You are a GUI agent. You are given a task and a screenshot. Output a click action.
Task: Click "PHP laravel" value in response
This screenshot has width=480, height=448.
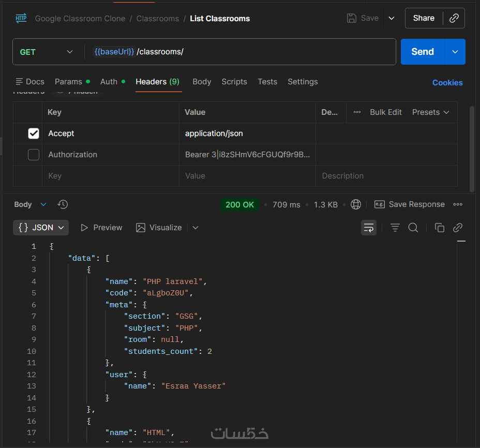coord(173,281)
